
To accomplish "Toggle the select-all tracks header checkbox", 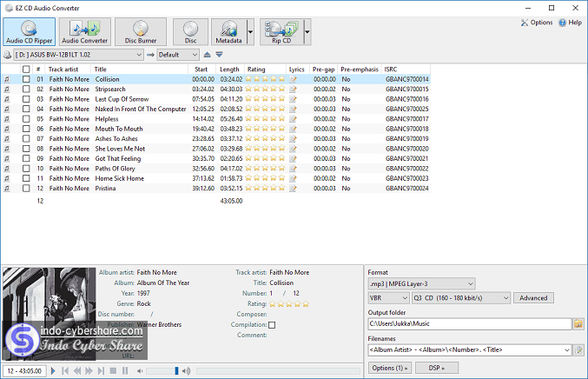I will point(26,70).
